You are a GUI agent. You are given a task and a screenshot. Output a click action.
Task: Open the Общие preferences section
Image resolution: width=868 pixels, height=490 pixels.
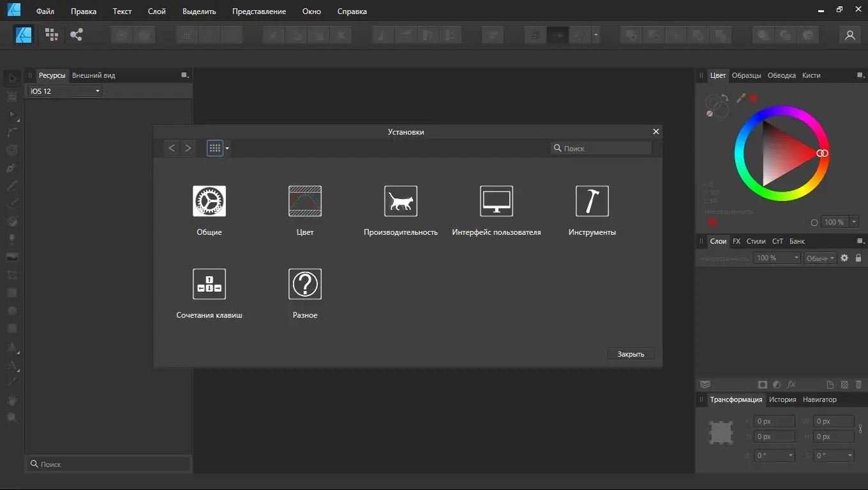pos(209,211)
